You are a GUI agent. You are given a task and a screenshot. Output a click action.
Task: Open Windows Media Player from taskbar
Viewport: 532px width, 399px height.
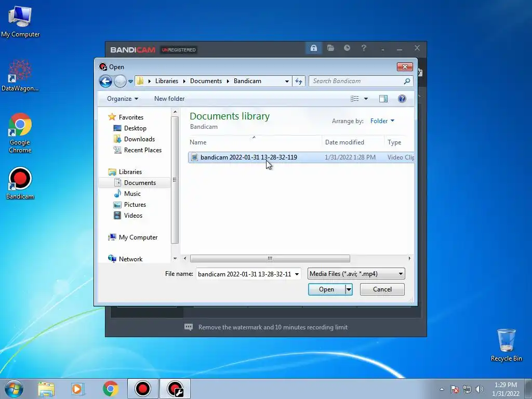point(77,389)
